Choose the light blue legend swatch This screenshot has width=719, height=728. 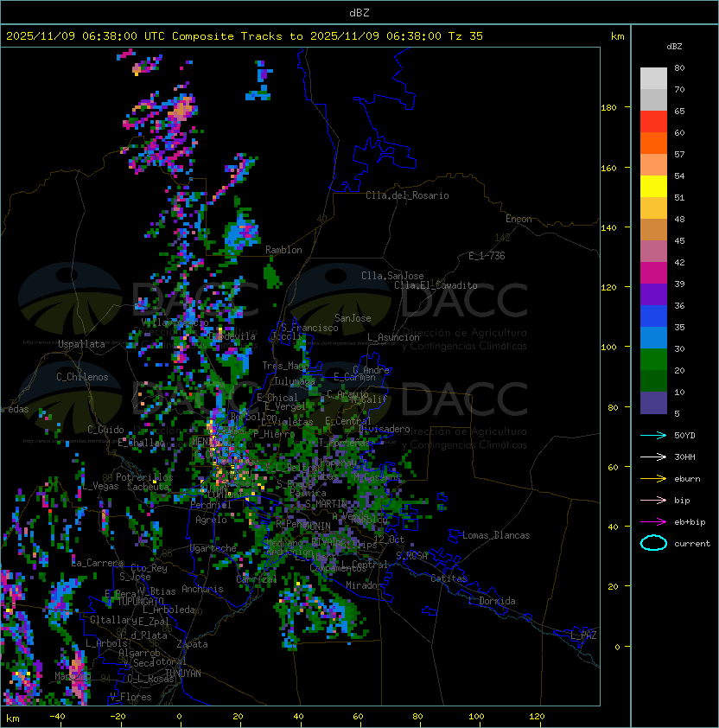[x=653, y=338]
